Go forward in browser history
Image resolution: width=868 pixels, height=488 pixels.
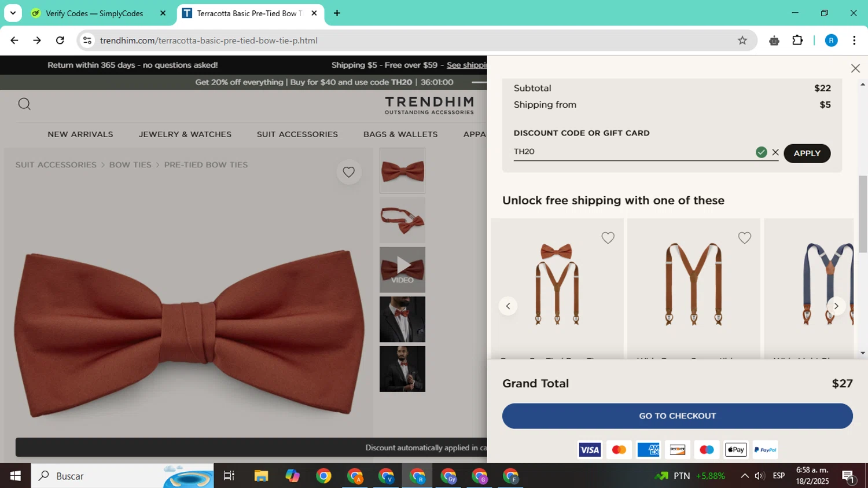tap(37, 41)
